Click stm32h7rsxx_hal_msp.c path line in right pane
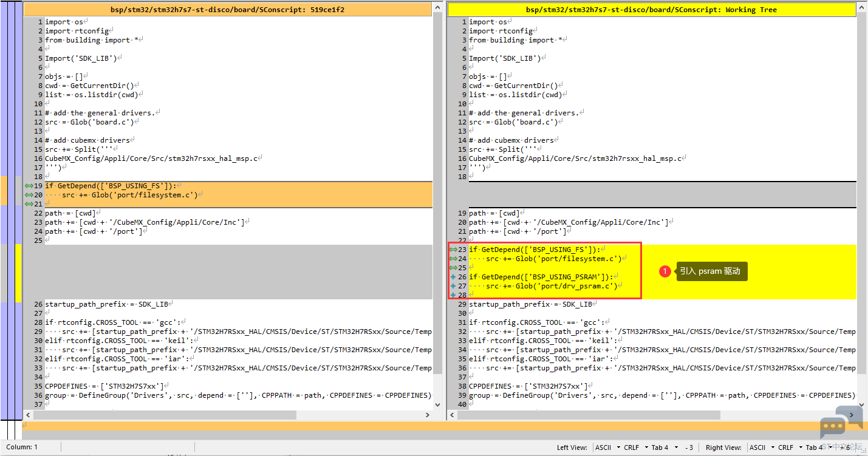The image size is (868, 456). click(575, 158)
